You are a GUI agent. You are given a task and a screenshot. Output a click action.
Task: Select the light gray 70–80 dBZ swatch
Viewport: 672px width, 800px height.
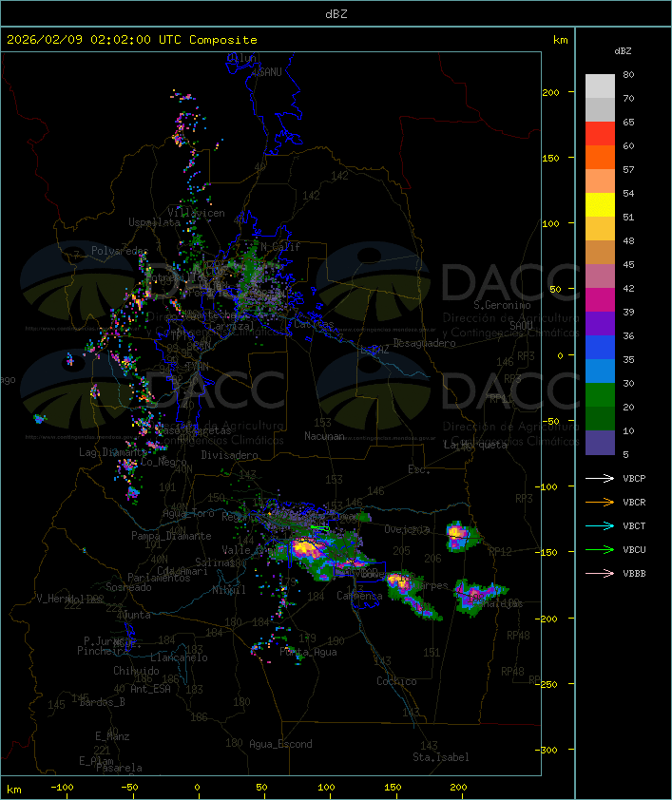[x=600, y=86]
